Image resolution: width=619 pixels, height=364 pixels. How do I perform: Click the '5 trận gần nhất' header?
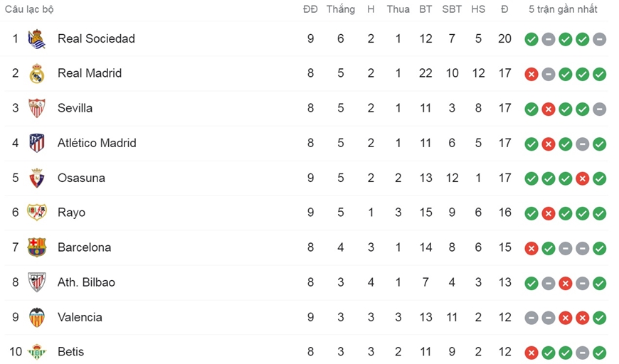563,9
